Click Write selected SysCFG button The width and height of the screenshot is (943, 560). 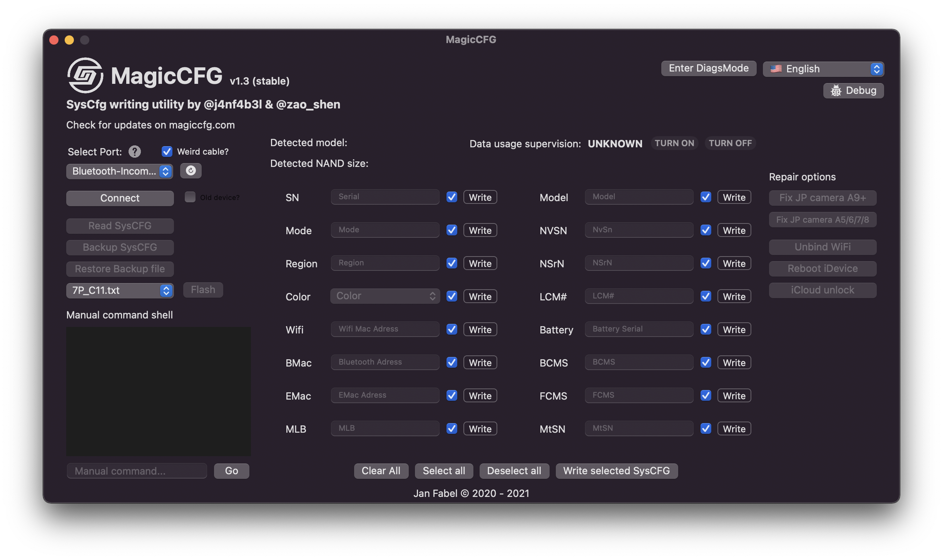point(616,471)
